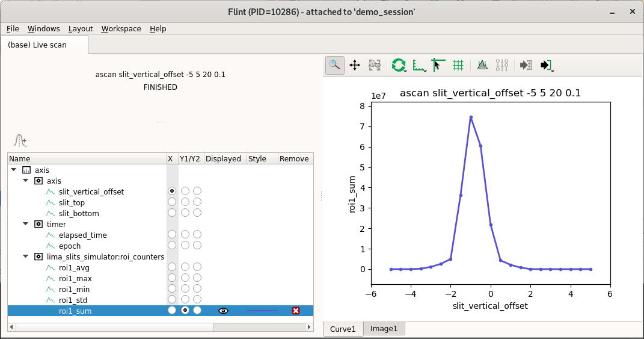The image size is (644, 339).
Task: Remove roi1_sum with the red X
Action: (296, 311)
